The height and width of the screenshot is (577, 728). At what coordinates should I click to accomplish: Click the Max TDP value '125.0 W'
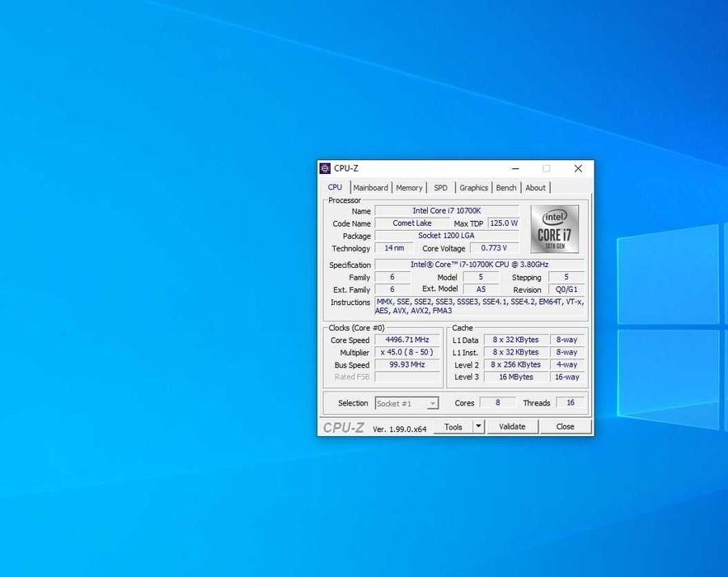pos(504,223)
